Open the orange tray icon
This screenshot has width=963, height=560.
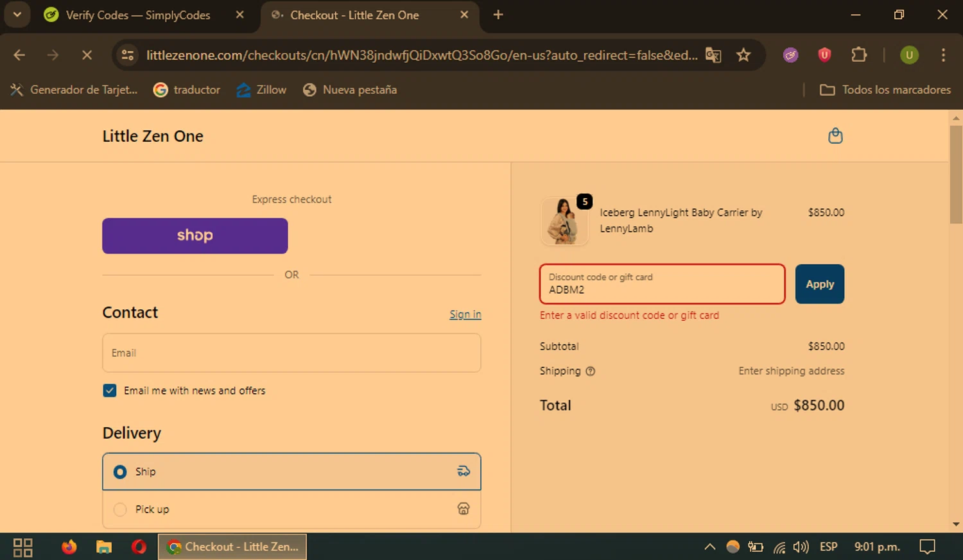click(733, 547)
